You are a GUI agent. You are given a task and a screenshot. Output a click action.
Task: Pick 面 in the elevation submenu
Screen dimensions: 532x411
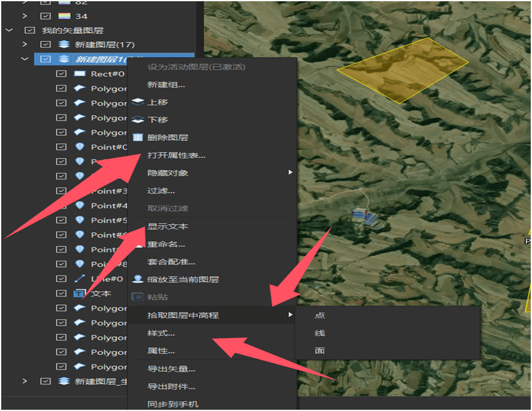coord(320,350)
